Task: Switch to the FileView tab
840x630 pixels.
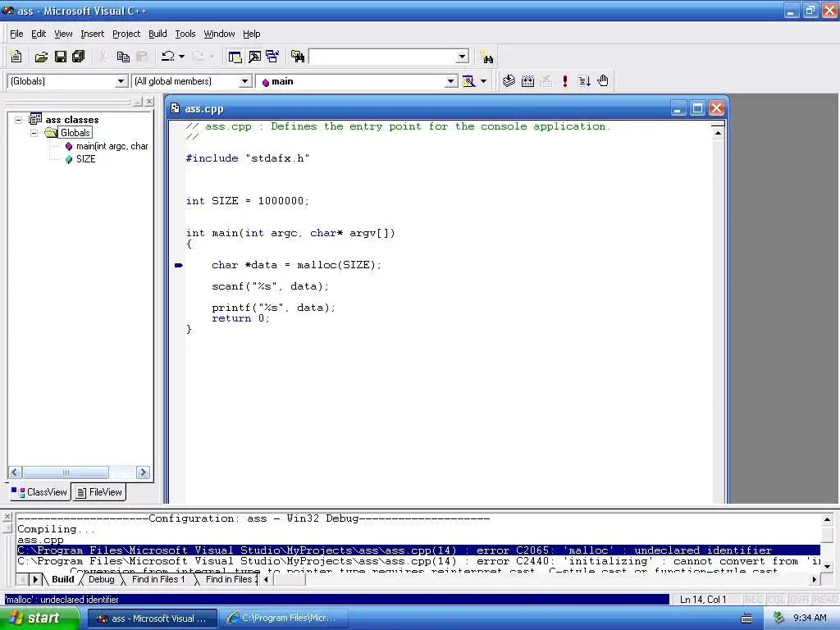Action: [x=98, y=492]
